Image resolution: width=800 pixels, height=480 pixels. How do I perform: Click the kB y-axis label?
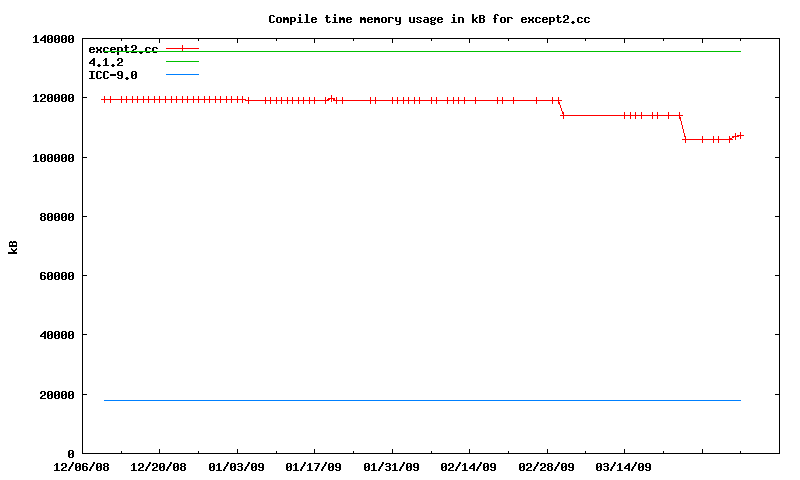click(x=13, y=246)
